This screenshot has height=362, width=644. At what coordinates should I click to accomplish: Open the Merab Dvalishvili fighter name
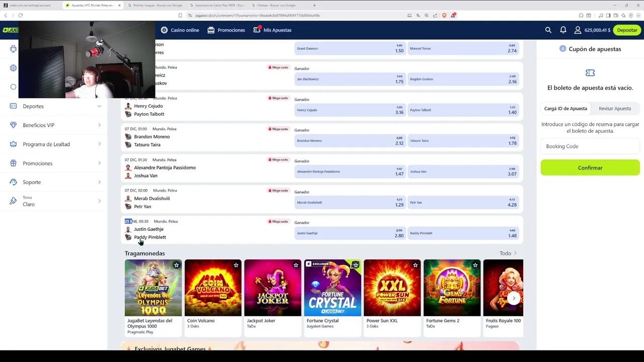coord(151,199)
